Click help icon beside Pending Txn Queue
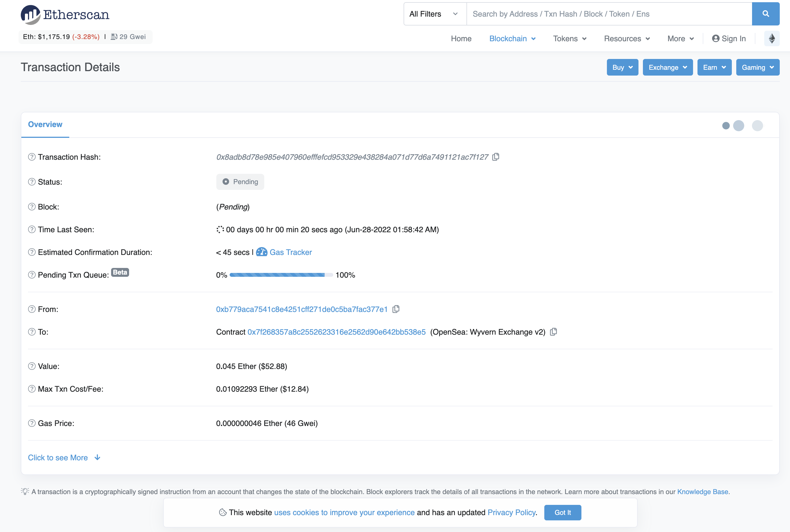790x532 pixels. [32, 275]
